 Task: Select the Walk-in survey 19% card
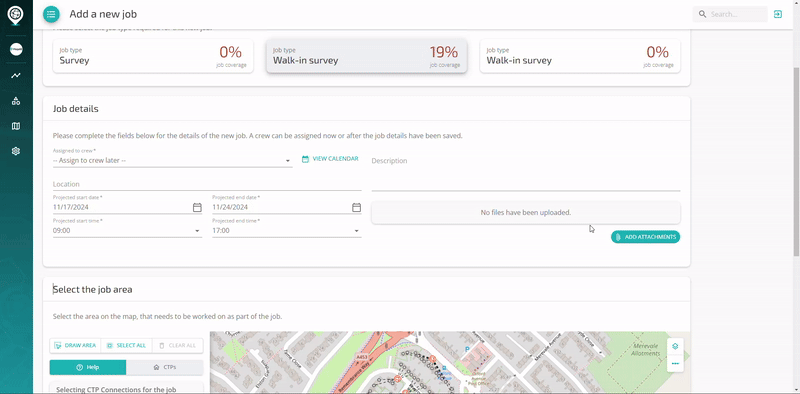point(366,56)
